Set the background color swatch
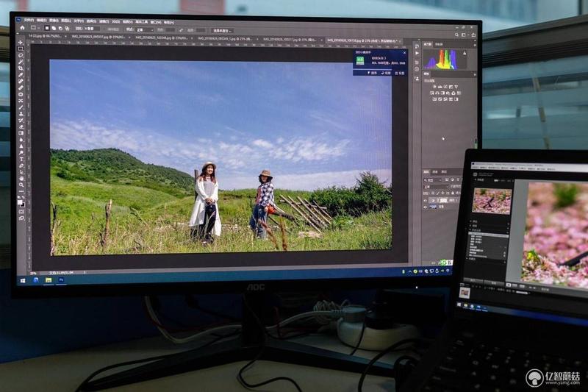The image size is (588, 392). click(23, 204)
